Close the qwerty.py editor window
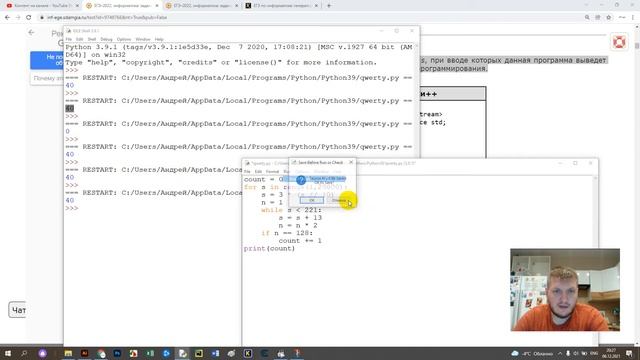 pos(590,163)
